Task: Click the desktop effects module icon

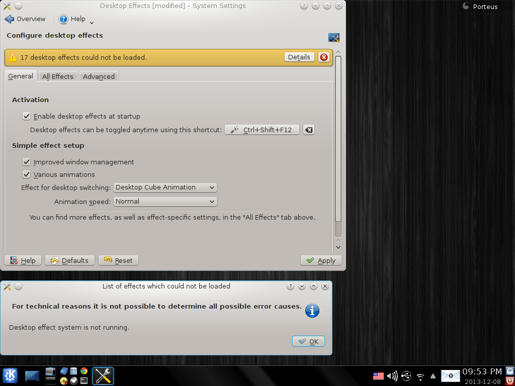Action: 334,37
